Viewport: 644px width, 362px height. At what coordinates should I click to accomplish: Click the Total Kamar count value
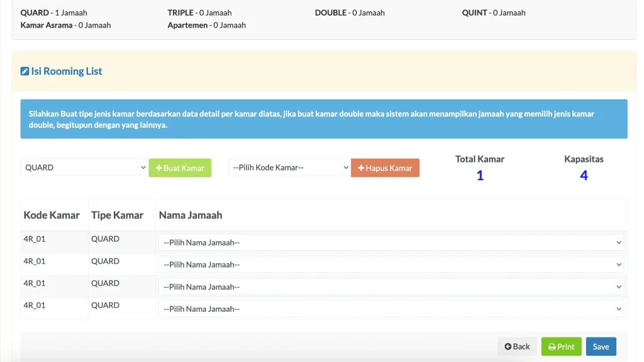(480, 176)
